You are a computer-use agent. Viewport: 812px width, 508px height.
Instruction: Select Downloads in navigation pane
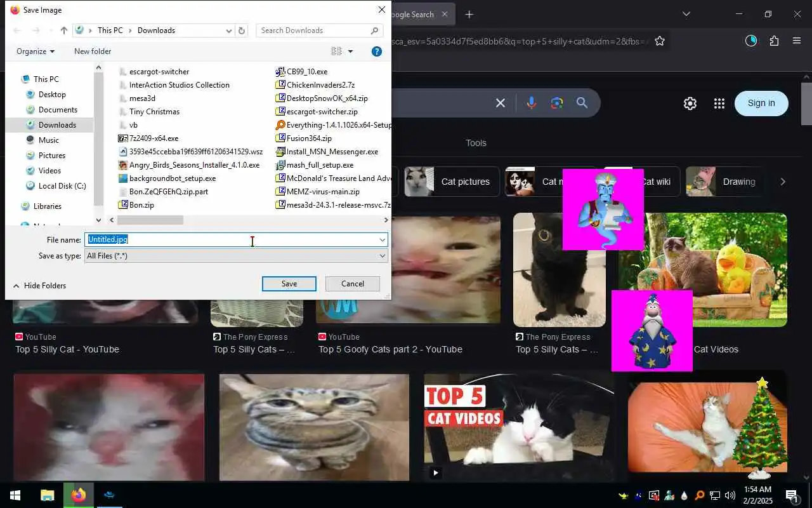coord(57,125)
